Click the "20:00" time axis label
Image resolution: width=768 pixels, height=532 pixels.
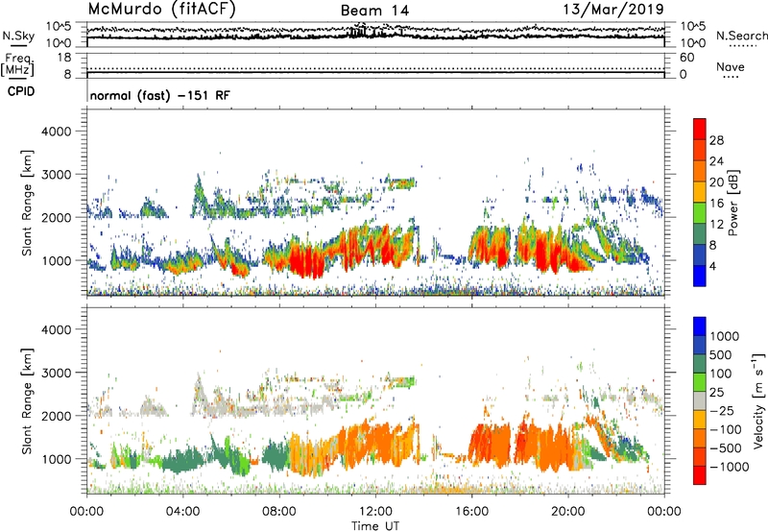click(x=567, y=512)
